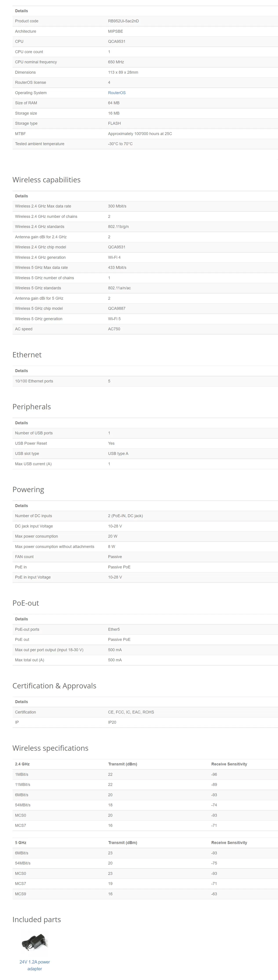Click the Powering section heading
The image size is (278, 980).
28,489
